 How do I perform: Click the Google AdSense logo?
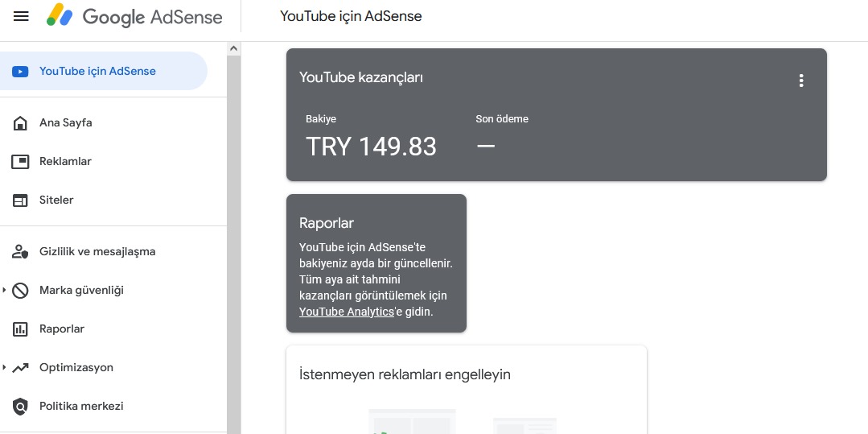tap(134, 16)
